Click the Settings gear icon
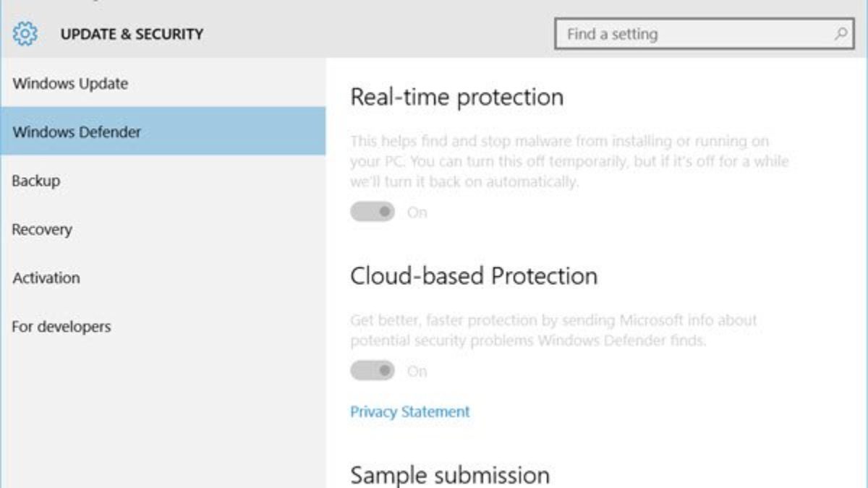The width and height of the screenshot is (868, 488). tap(25, 33)
